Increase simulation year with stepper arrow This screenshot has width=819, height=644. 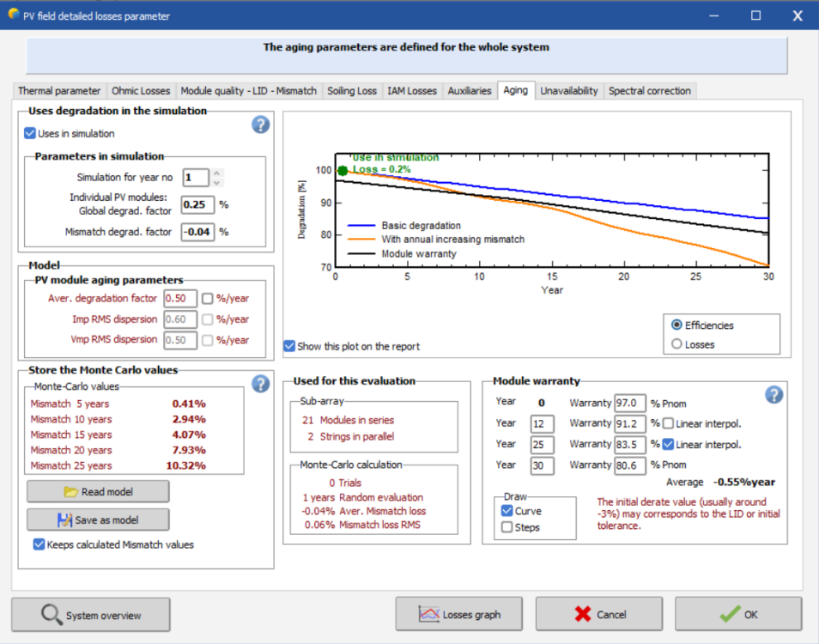[x=217, y=173]
